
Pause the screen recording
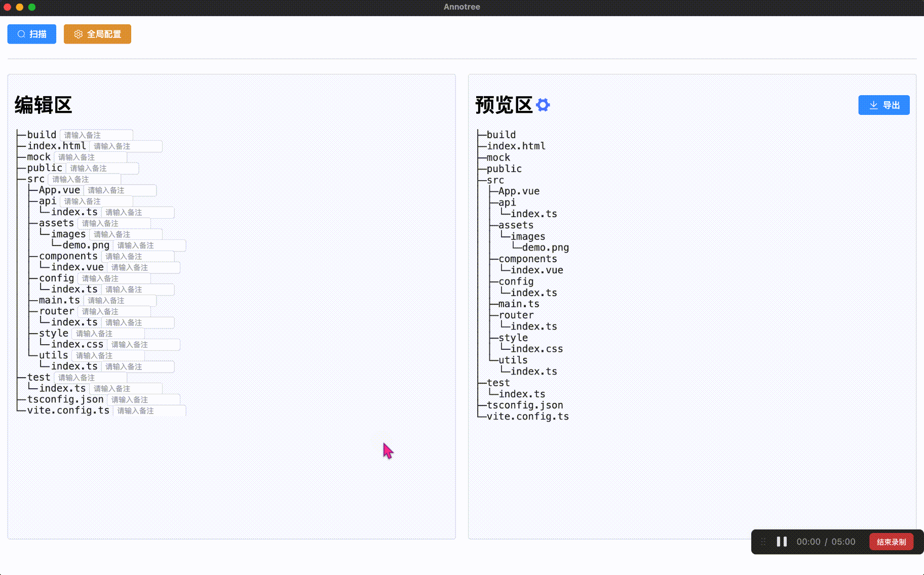781,542
